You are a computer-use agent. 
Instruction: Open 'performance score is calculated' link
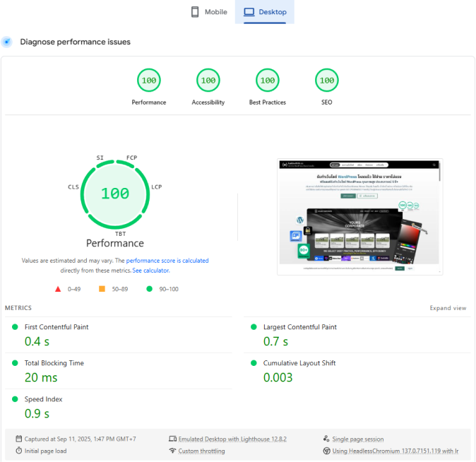(x=167, y=261)
